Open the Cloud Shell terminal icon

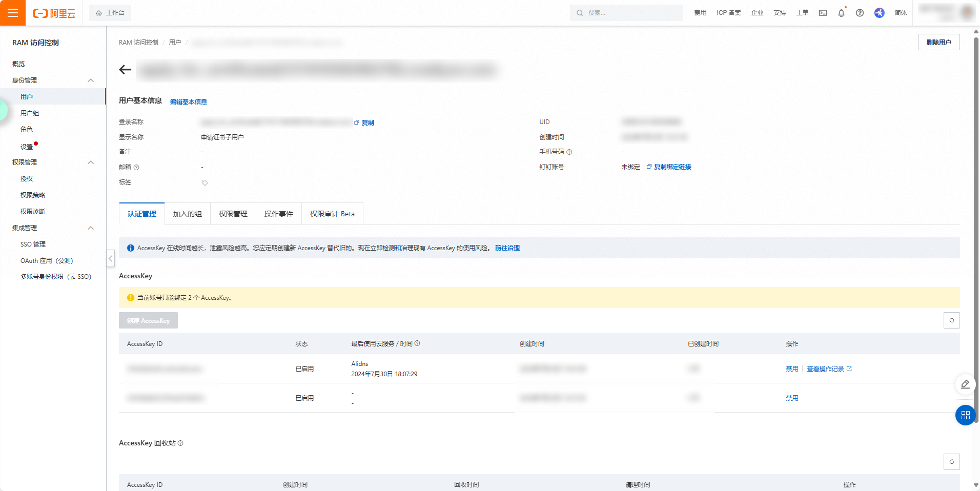(823, 13)
